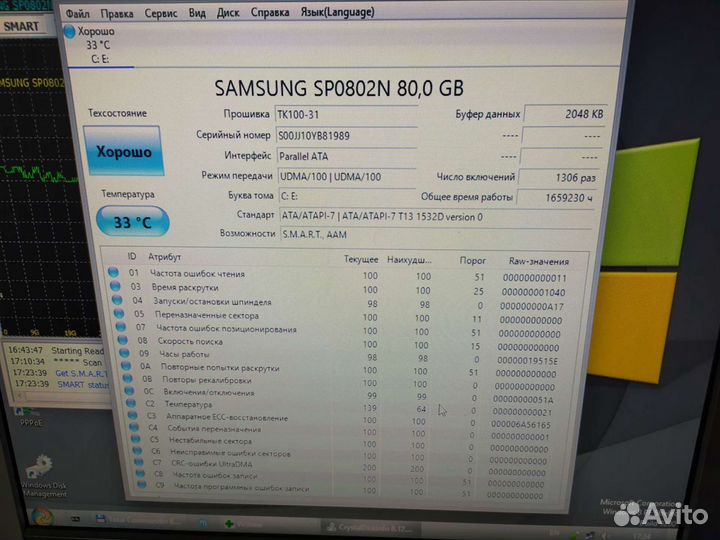Click status circle for C6 Неисправимые ошибки секторов
Screen dimensions: 720x540
click(x=137, y=450)
